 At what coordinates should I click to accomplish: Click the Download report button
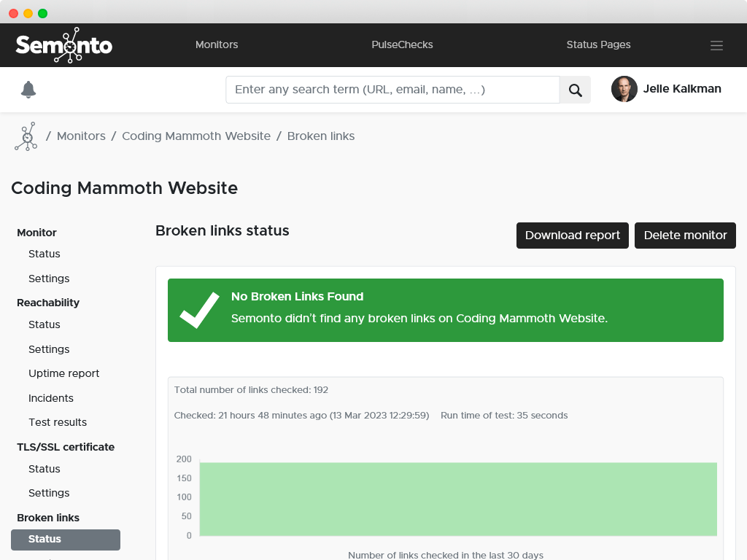[x=573, y=236]
